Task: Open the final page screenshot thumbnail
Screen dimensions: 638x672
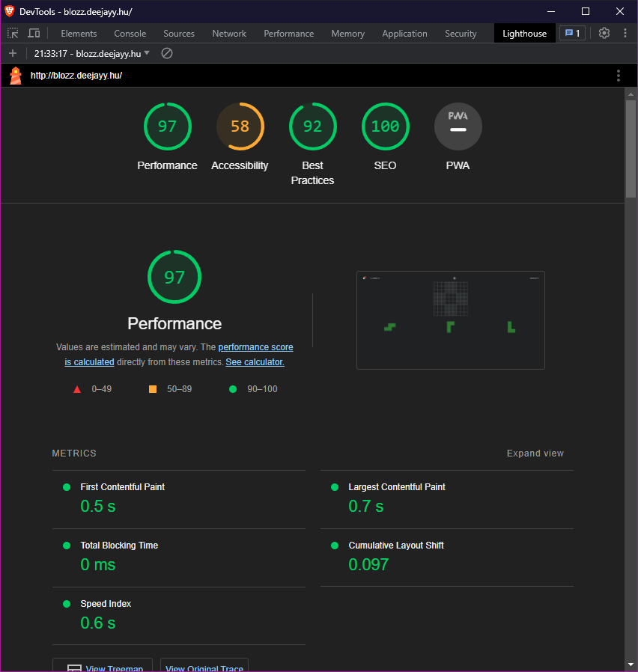Action: coord(451,320)
